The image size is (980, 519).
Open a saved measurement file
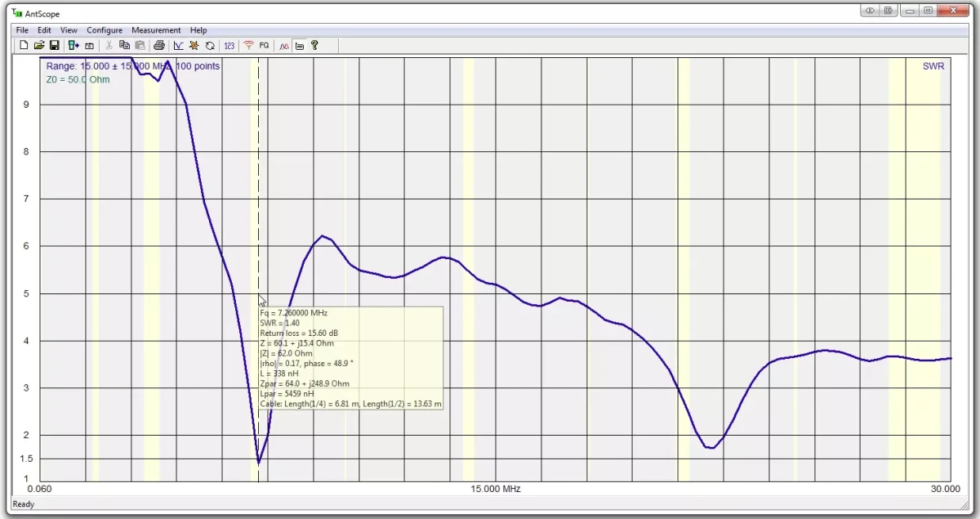(38, 45)
